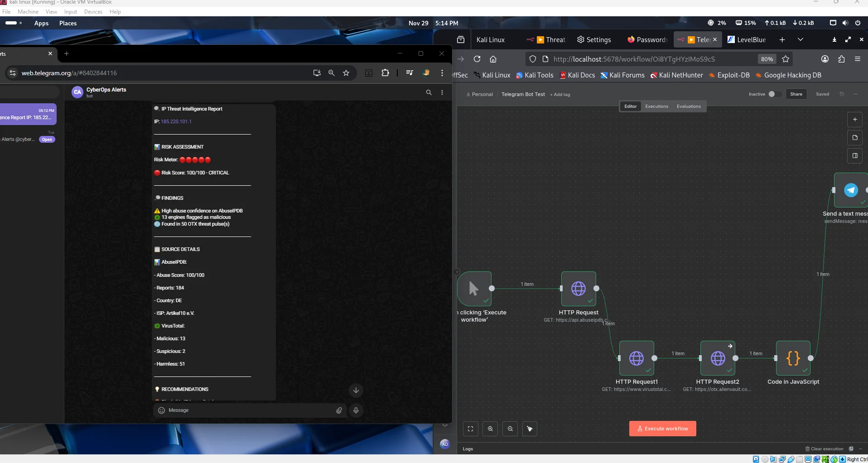
Task: Open the Personal project breadcrumb
Action: pos(479,94)
